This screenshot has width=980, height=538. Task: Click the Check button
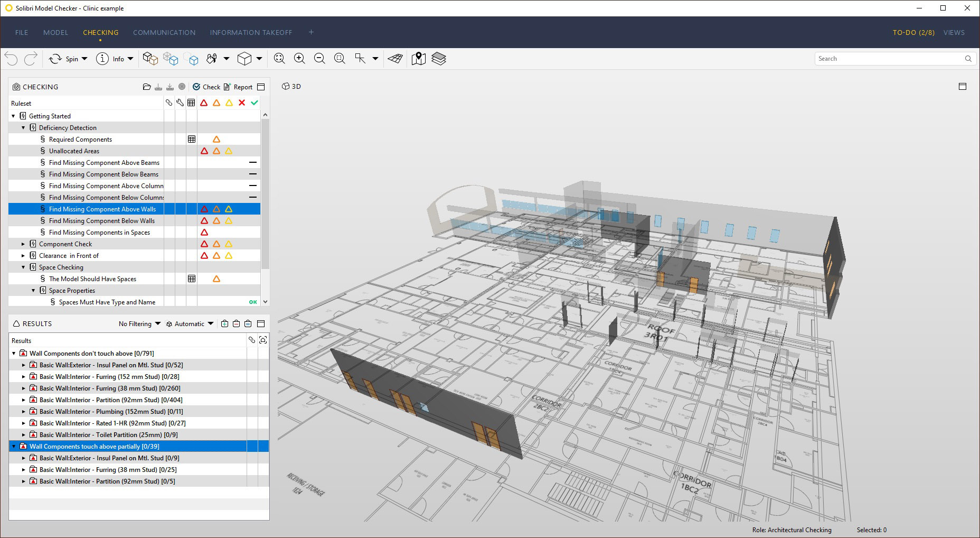206,87
